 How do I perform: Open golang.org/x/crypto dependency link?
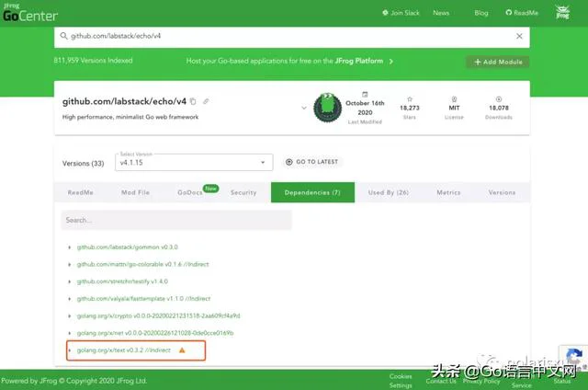(x=159, y=316)
